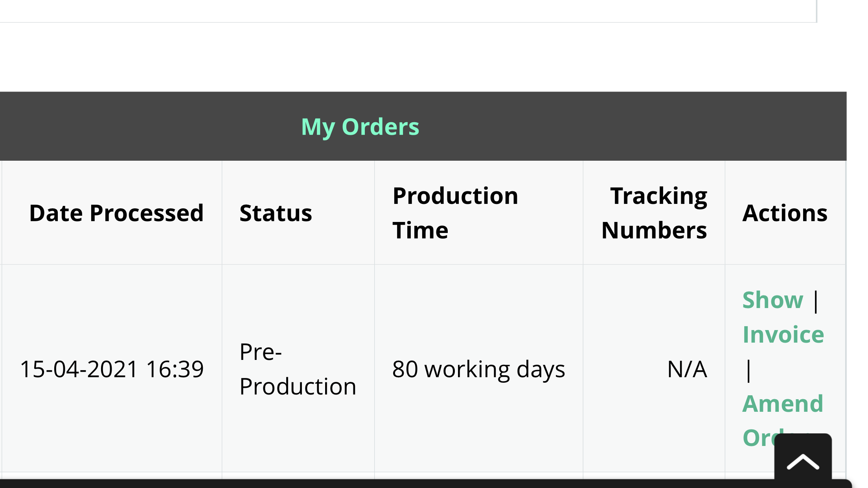Click the Actions column header

pyautogui.click(x=785, y=213)
